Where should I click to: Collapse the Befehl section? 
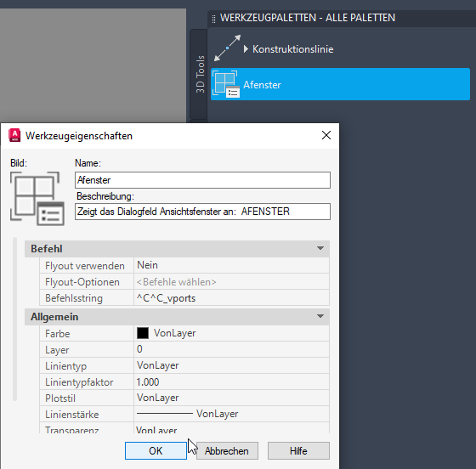320,248
